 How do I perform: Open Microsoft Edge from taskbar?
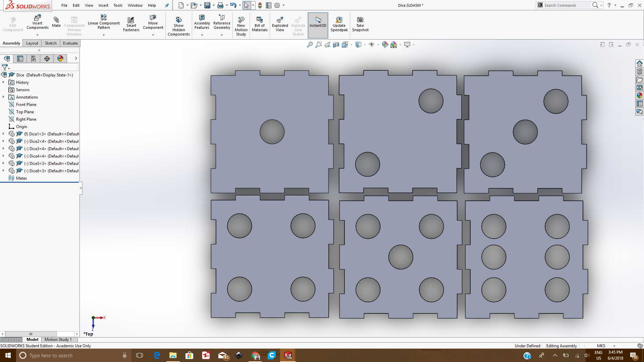[x=157, y=355]
